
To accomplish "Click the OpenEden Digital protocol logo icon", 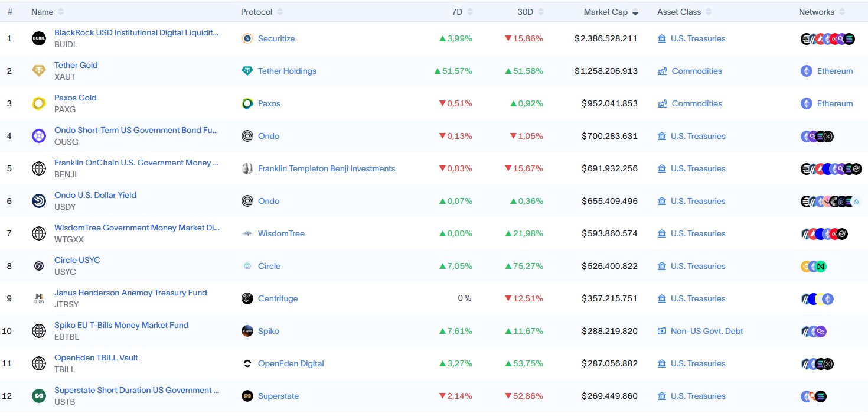I will (247, 363).
